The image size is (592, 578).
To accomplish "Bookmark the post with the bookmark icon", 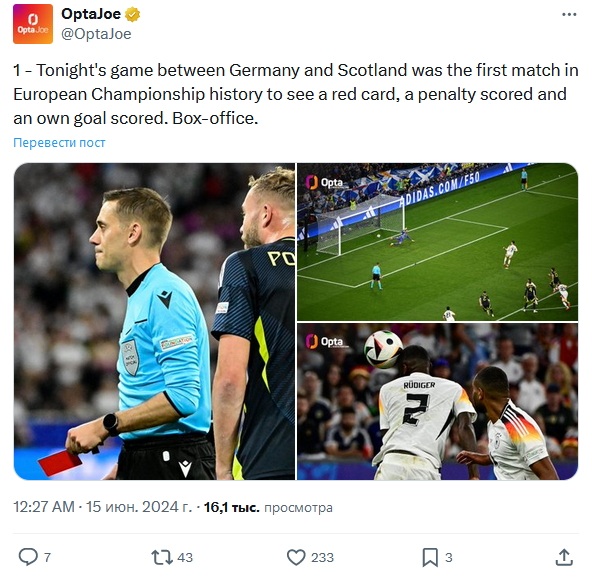I will (430, 557).
